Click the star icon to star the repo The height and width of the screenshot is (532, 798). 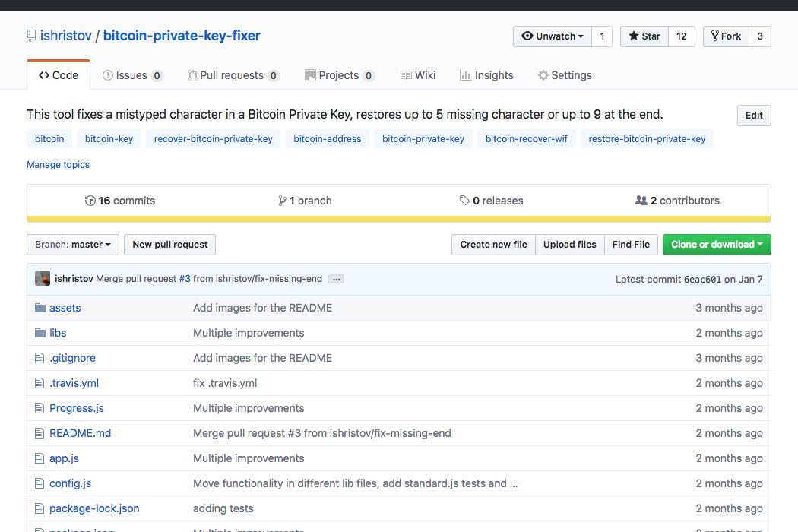[632, 36]
